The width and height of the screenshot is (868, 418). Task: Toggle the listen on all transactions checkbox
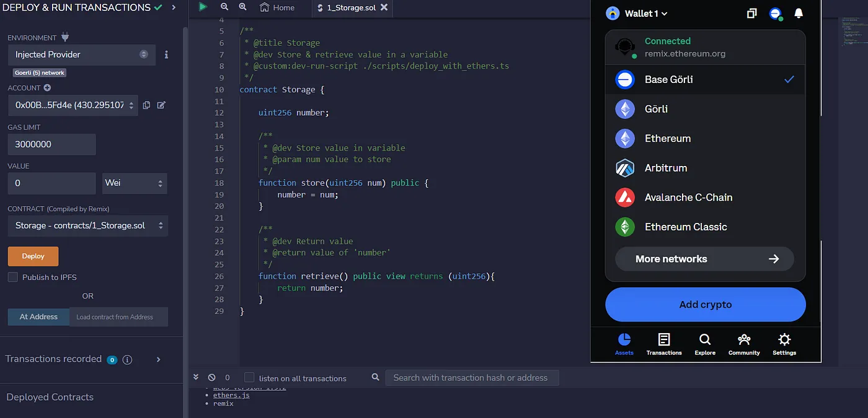[x=249, y=377]
